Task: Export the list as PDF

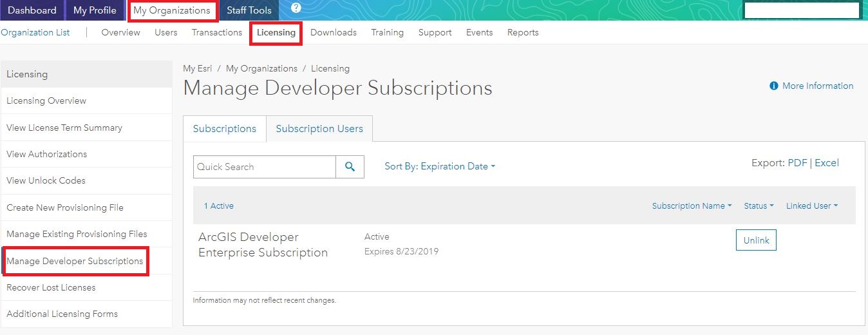Action: coord(797,163)
